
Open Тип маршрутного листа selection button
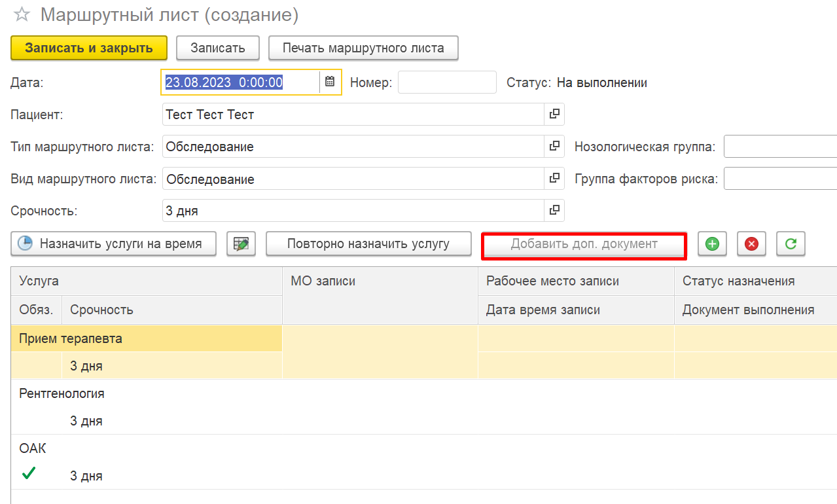554,147
